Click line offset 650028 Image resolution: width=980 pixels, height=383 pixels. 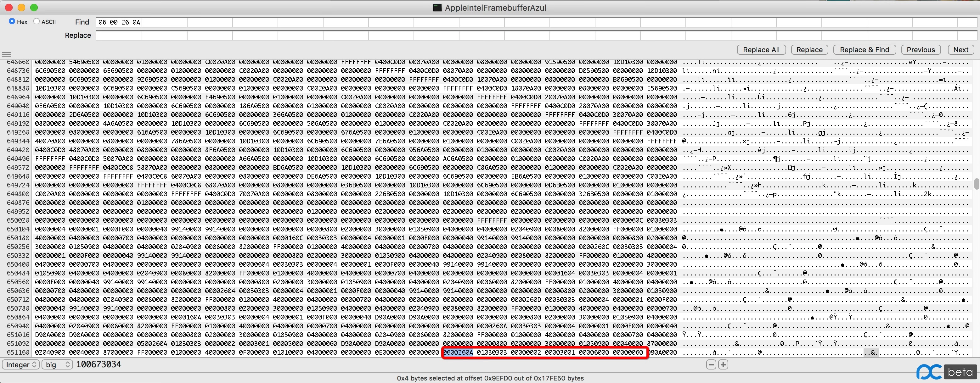pyautogui.click(x=18, y=220)
